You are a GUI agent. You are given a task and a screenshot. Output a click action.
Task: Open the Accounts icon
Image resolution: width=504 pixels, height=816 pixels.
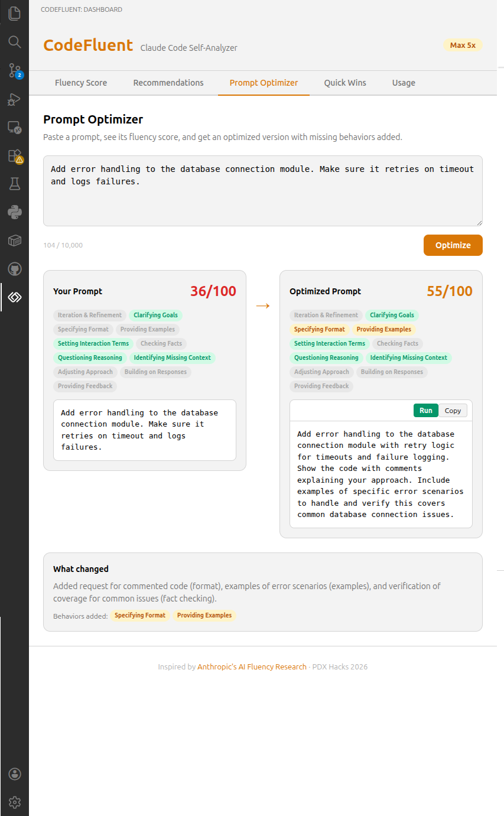pyautogui.click(x=14, y=774)
